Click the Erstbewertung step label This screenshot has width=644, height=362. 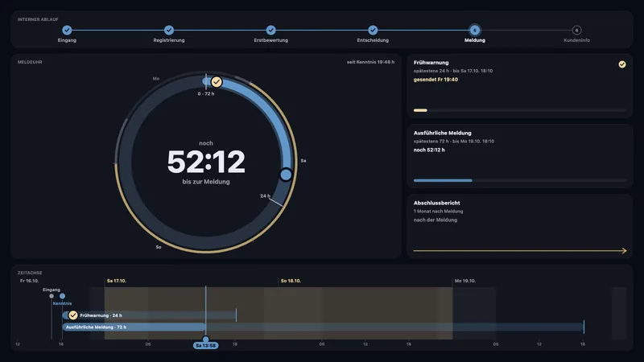click(x=270, y=40)
